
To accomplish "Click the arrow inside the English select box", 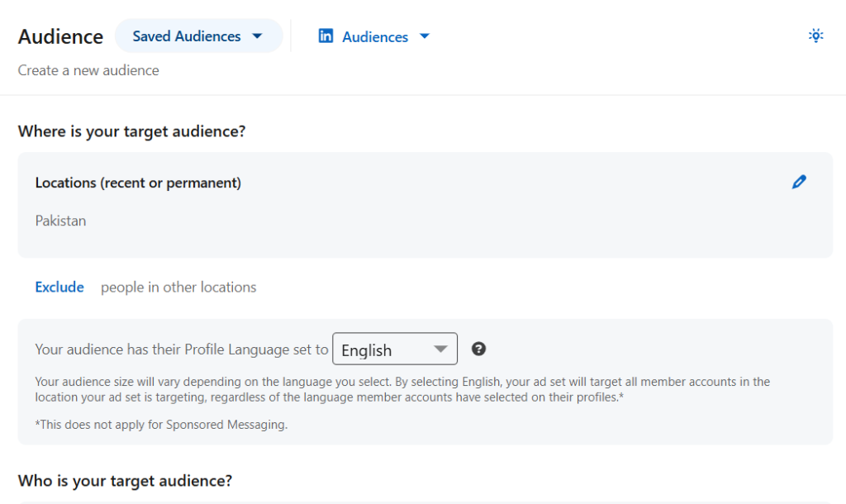I will (440, 349).
